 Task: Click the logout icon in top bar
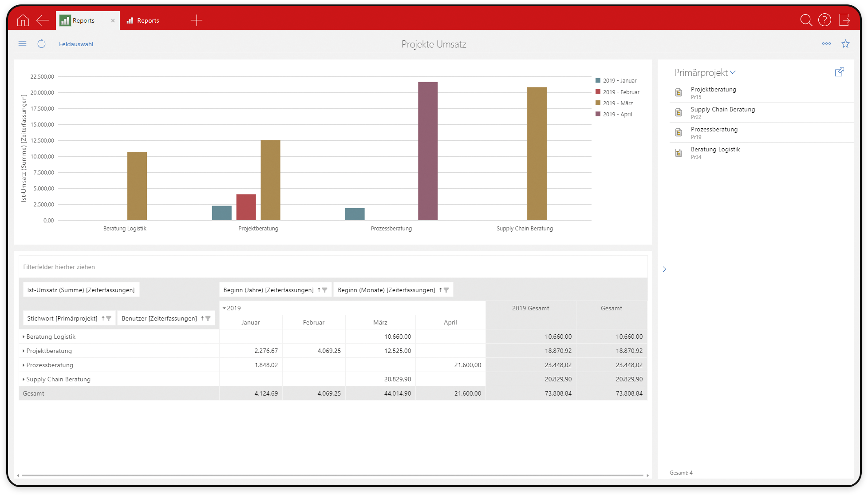point(844,20)
